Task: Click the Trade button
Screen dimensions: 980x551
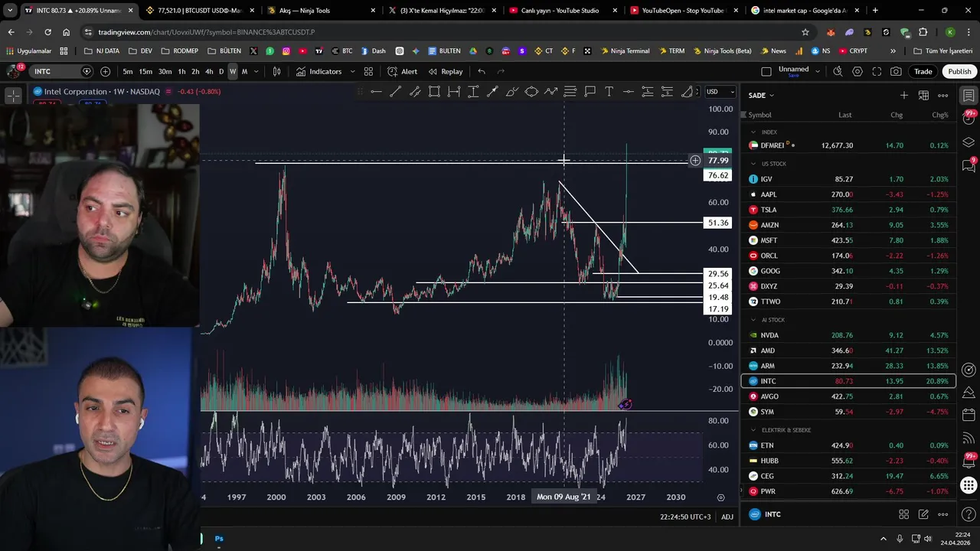Action: pyautogui.click(x=923, y=71)
